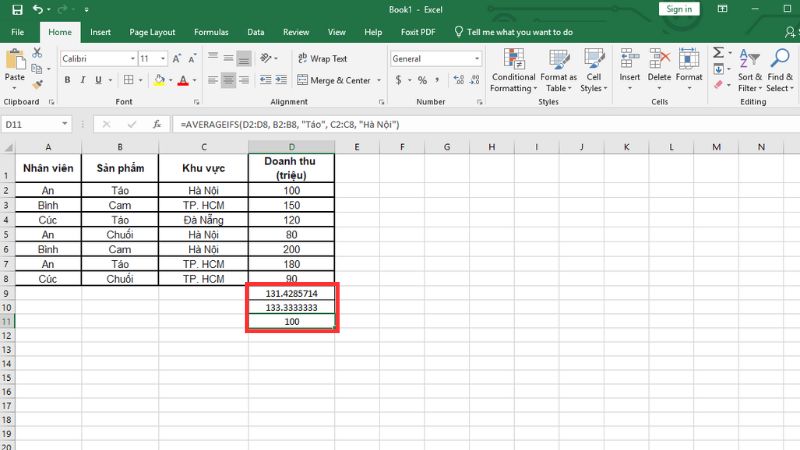This screenshot has height=450, width=800.
Task: Click the Sign in button
Action: (678, 9)
